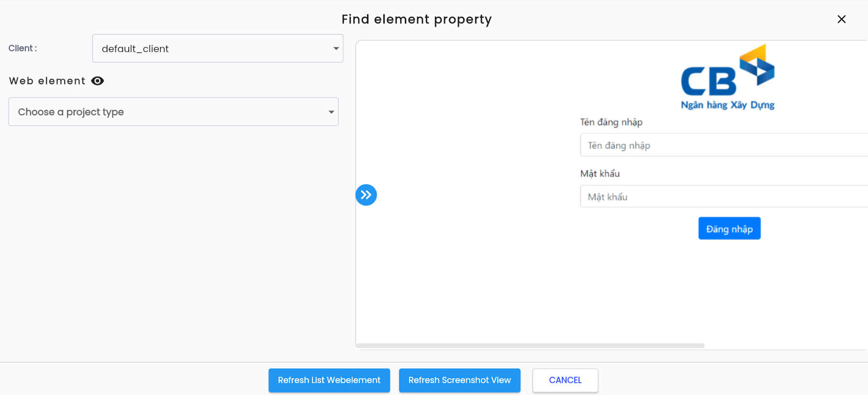The height and width of the screenshot is (395, 868).
Task: Click the project type dropdown arrow
Action: 331,112
